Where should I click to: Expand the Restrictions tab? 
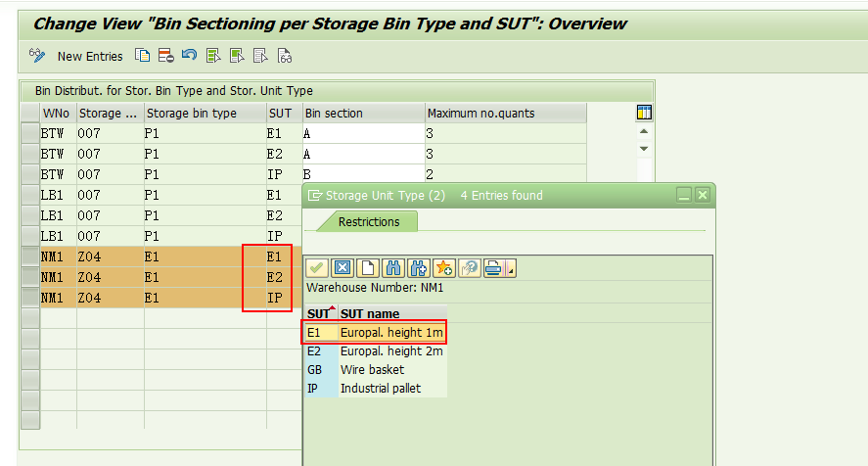coord(369,221)
